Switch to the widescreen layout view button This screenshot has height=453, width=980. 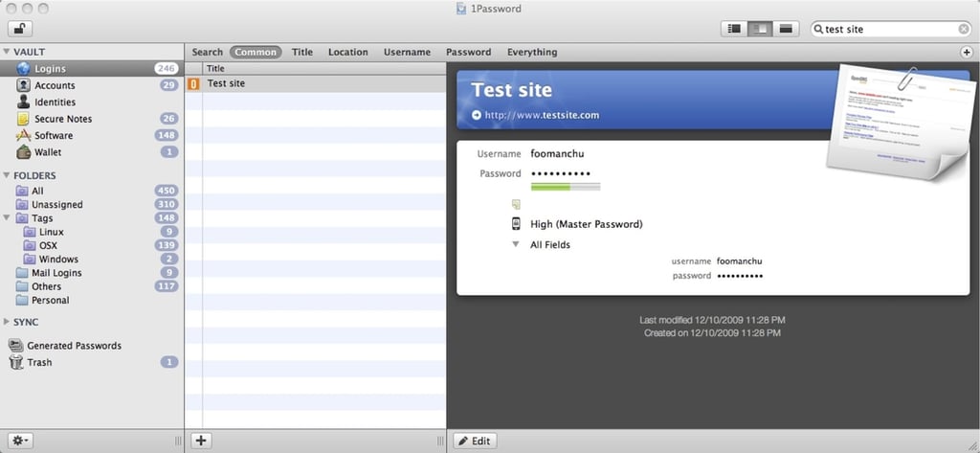click(786, 29)
